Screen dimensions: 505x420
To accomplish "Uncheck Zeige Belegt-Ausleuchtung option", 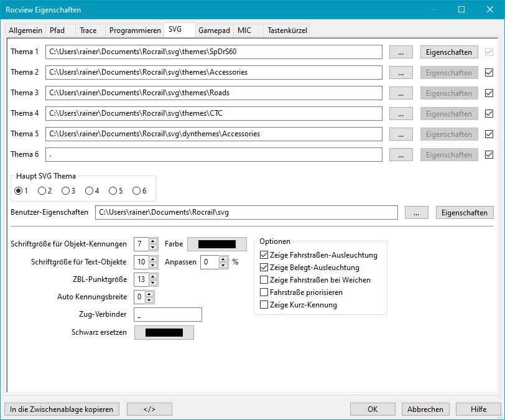I will 264,268.
